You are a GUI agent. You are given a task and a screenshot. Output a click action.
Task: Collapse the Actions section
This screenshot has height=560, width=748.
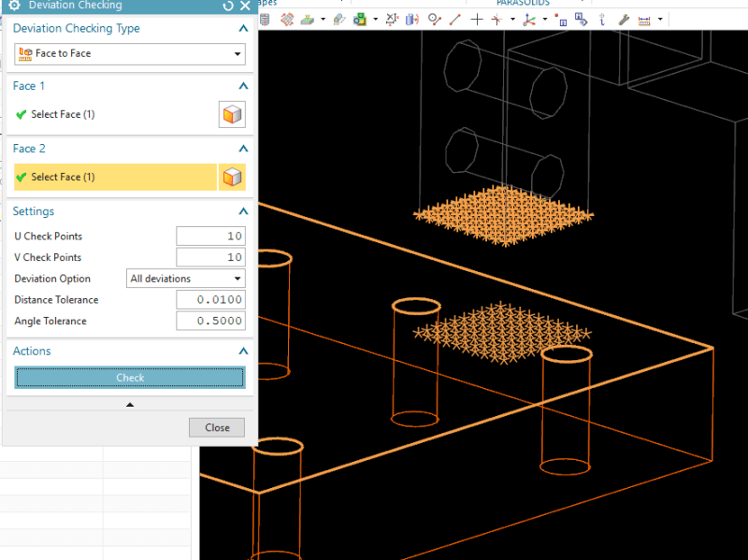point(243,352)
